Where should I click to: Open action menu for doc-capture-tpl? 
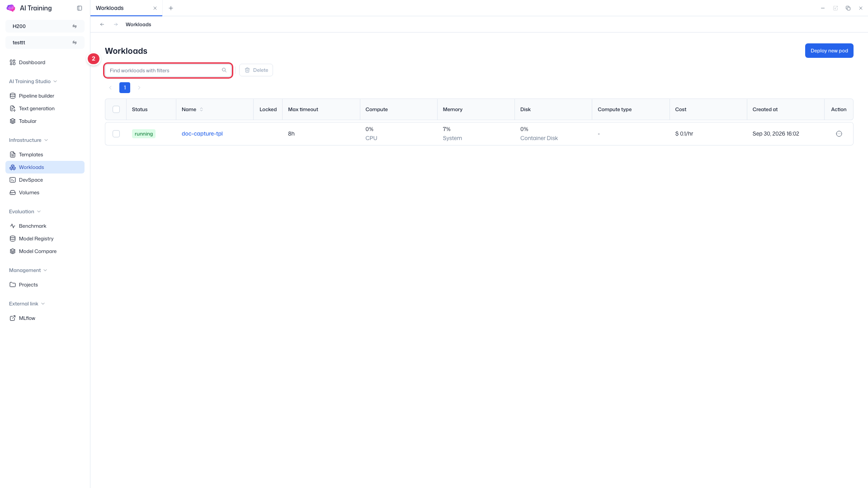[x=839, y=134]
